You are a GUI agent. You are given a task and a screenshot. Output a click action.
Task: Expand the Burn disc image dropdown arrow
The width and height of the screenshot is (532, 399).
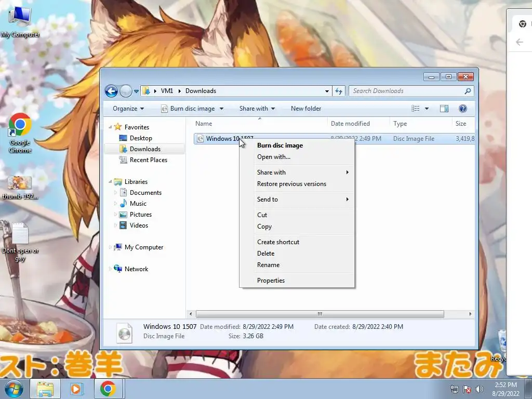(221, 109)
